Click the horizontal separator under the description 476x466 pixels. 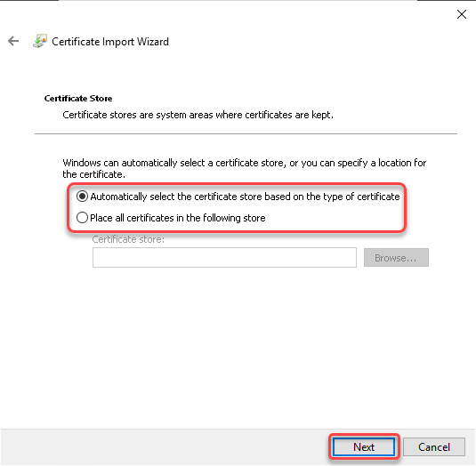pyautogui.click(x=246, y=133)
